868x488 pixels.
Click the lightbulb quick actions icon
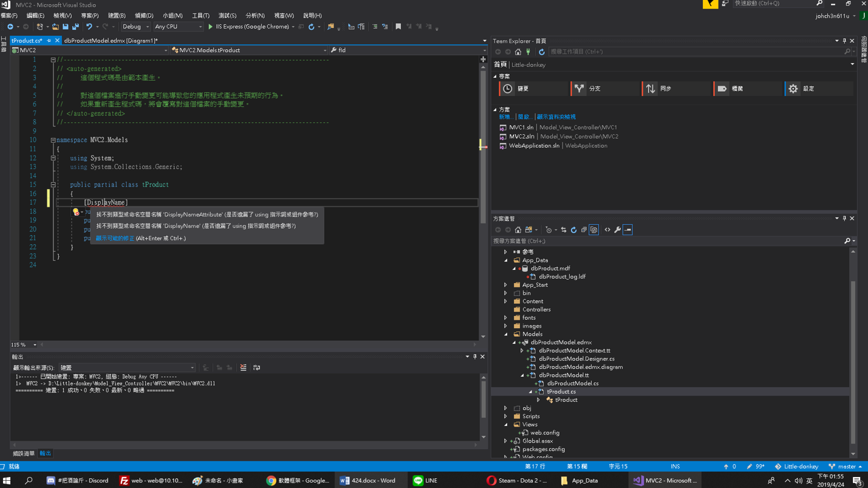coord(76,212)
